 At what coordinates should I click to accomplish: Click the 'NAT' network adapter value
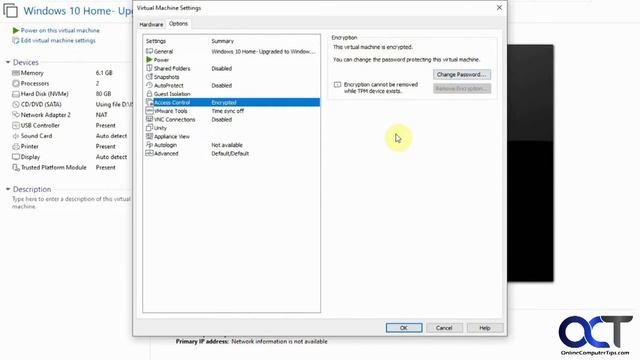(102, 115)
